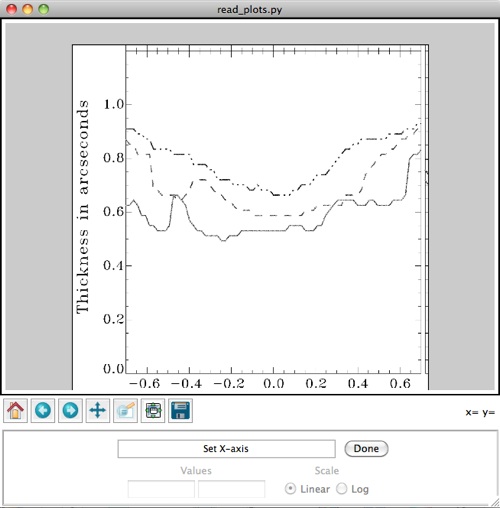Click the green zoom window button
The height and width of the screenshot is (508, 500).
[x=44, y=9]
